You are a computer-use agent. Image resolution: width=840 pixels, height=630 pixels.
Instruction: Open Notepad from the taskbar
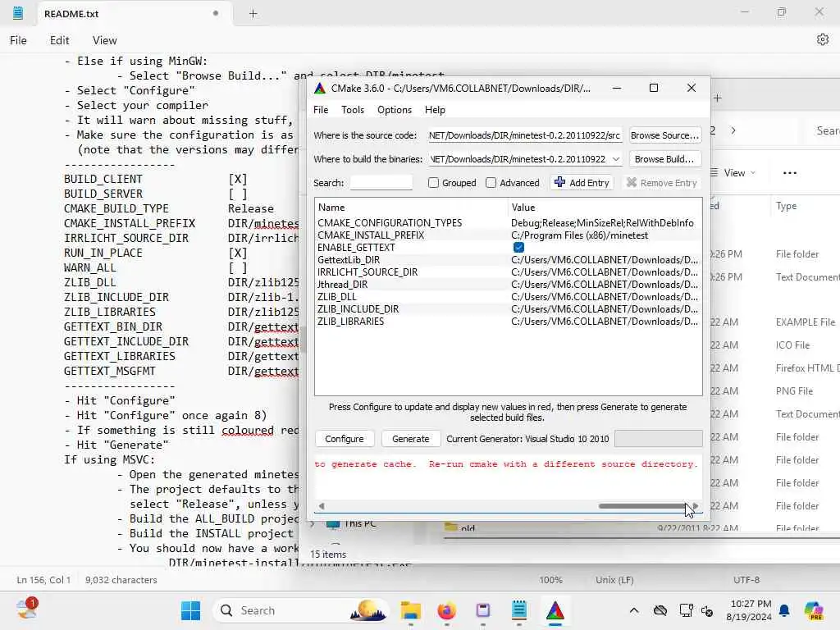click(x=518, y=610)
